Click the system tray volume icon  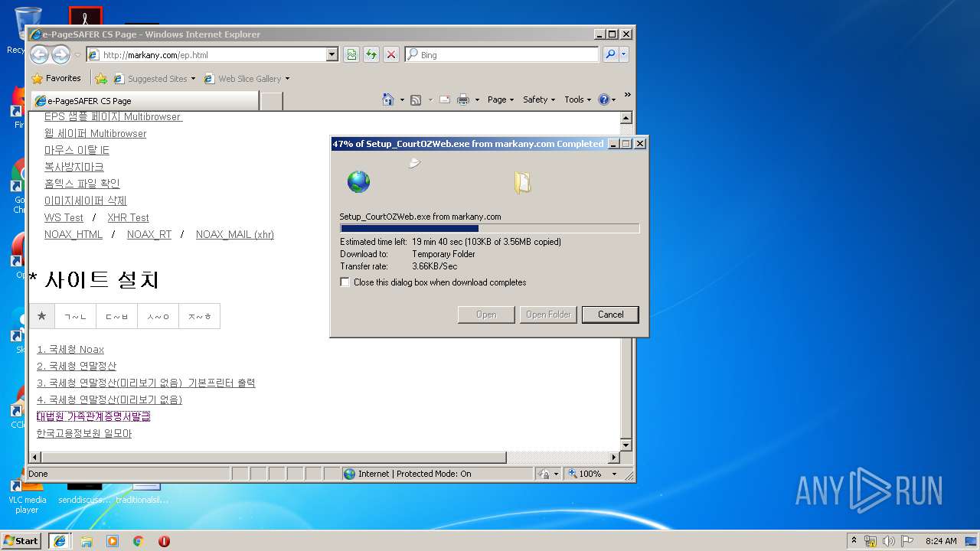coord(889,541)
